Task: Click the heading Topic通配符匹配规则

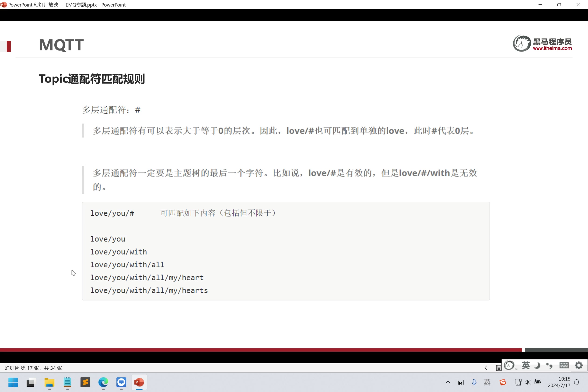Action: click(92, 79)
